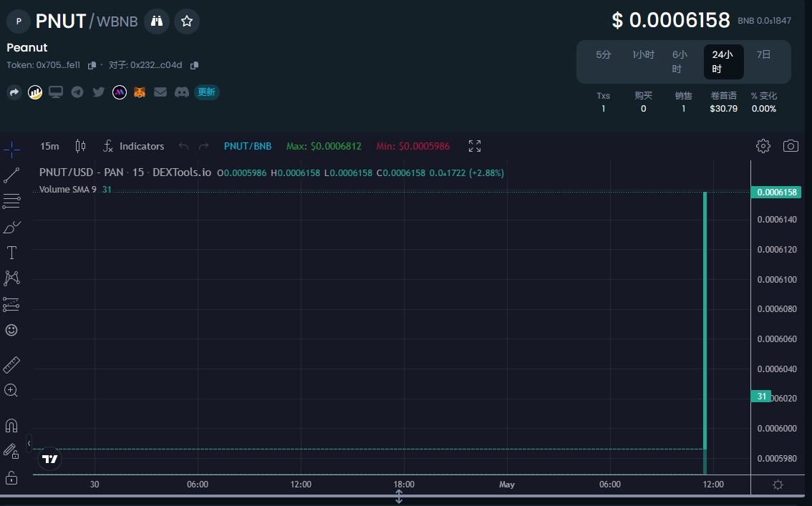Add token to MetaMask via fox icon
Viewport: 812px width, 506px height.
[x=140, y=92]
